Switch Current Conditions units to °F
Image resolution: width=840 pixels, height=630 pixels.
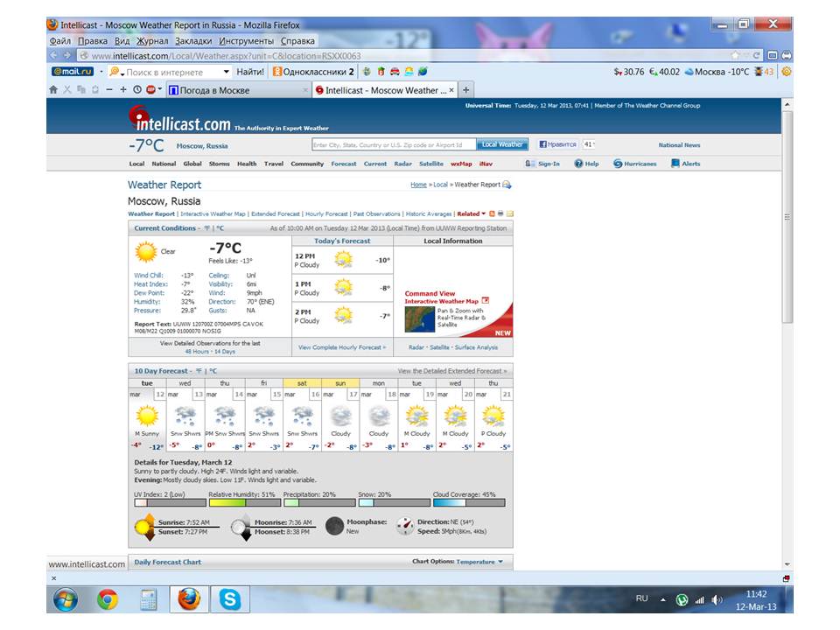(x=207, y=228)
